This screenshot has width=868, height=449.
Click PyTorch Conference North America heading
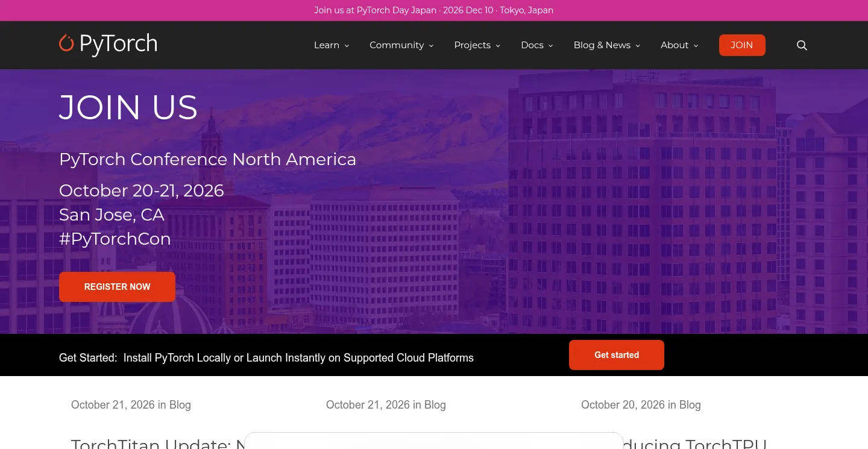coord(207,159)
